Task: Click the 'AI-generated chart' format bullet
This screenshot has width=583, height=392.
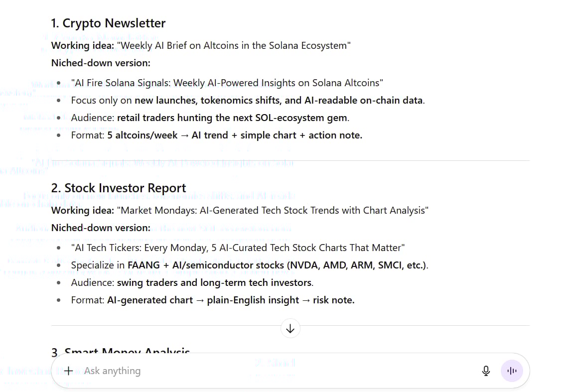Action: pos(213,300)
